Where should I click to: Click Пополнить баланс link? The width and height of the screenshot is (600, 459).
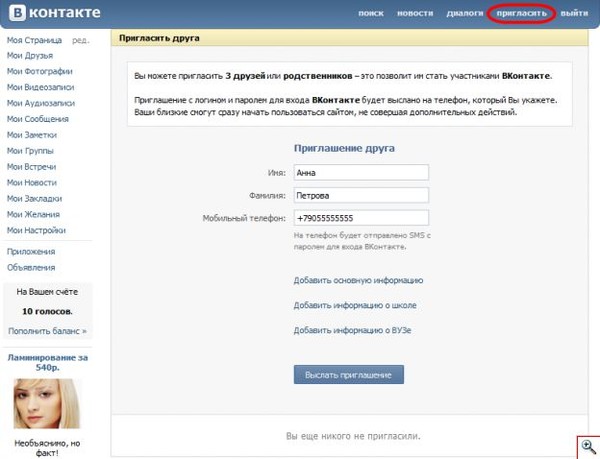[x=47, y=331]
